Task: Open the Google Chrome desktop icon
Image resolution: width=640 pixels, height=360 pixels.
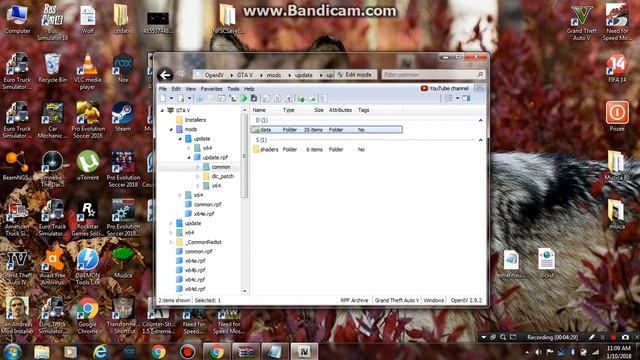Action: point(88,316)
